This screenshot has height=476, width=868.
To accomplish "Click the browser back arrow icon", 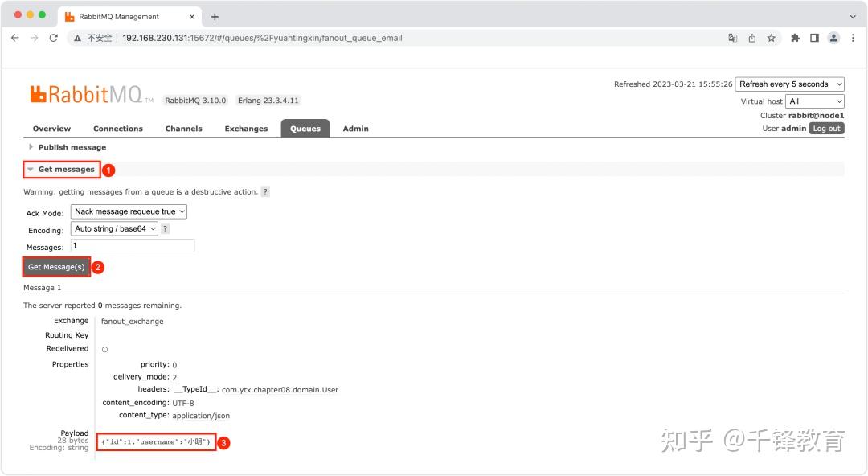I will click(x=14, y=37).
